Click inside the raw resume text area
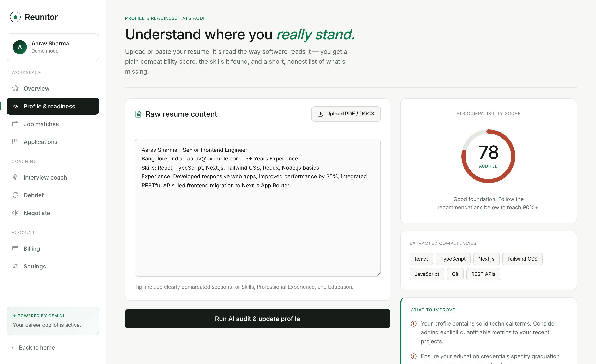 tap(257, 207)
